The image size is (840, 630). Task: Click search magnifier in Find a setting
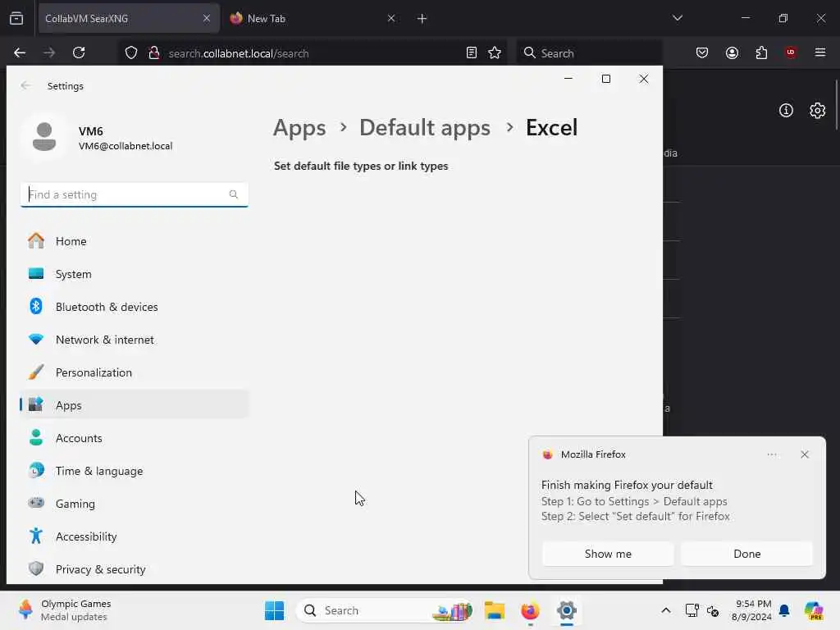[x=234, y=194]
